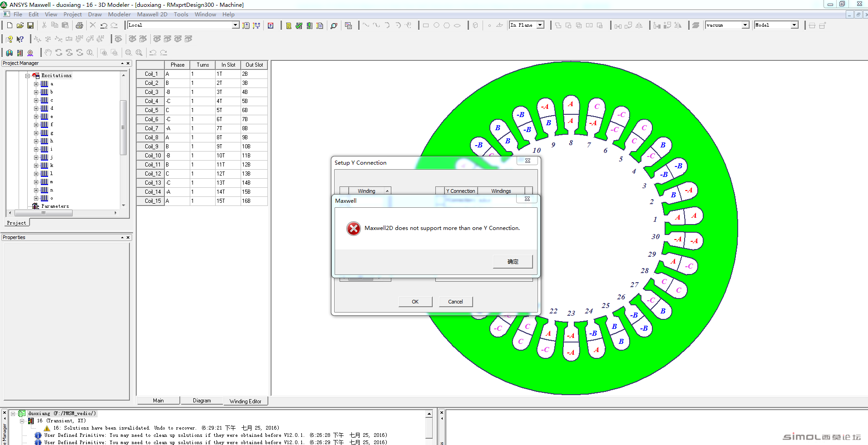
Task: Collapse the Excitations tree node
Action: (27, 76)
